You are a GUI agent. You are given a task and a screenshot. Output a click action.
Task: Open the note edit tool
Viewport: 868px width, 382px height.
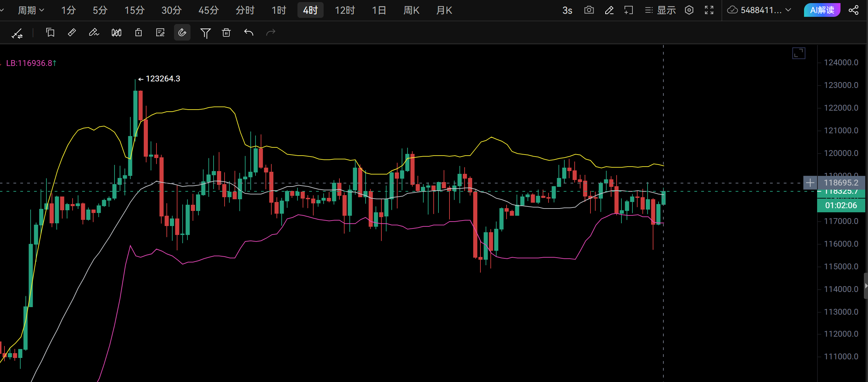[160, 33]
